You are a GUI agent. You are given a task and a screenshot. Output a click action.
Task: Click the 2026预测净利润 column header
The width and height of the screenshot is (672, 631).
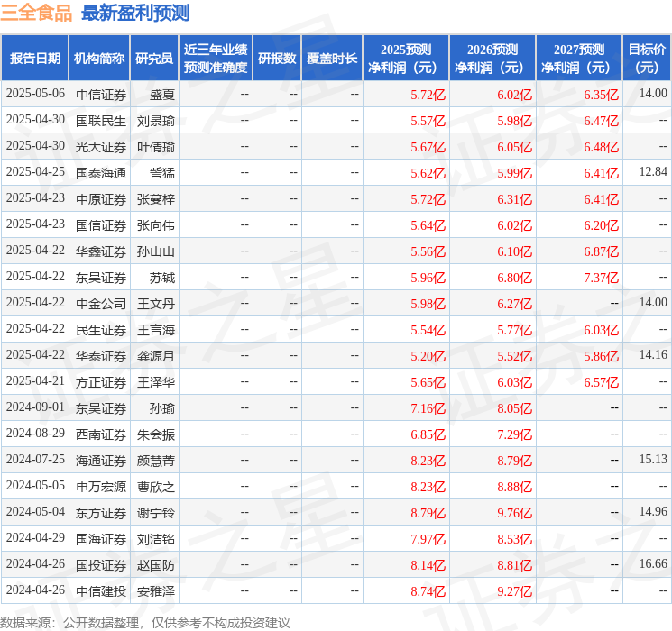click(492, 58)
